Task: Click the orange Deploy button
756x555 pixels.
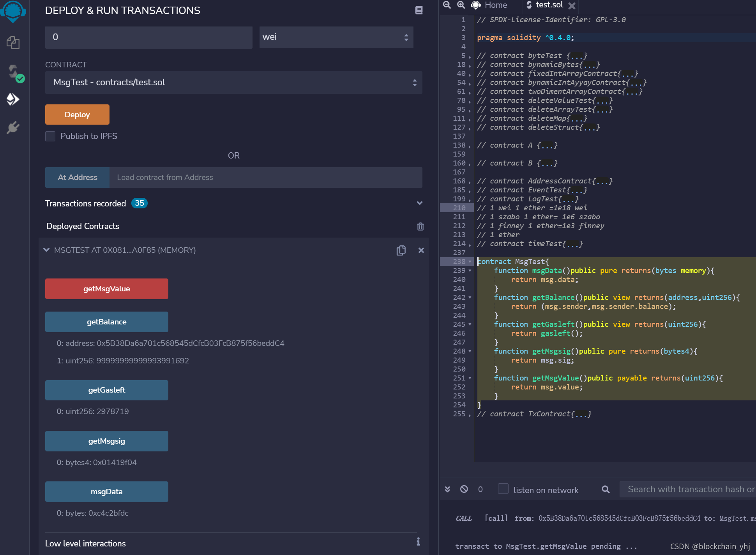Action: pyautogui.click(x=77, y=115)
